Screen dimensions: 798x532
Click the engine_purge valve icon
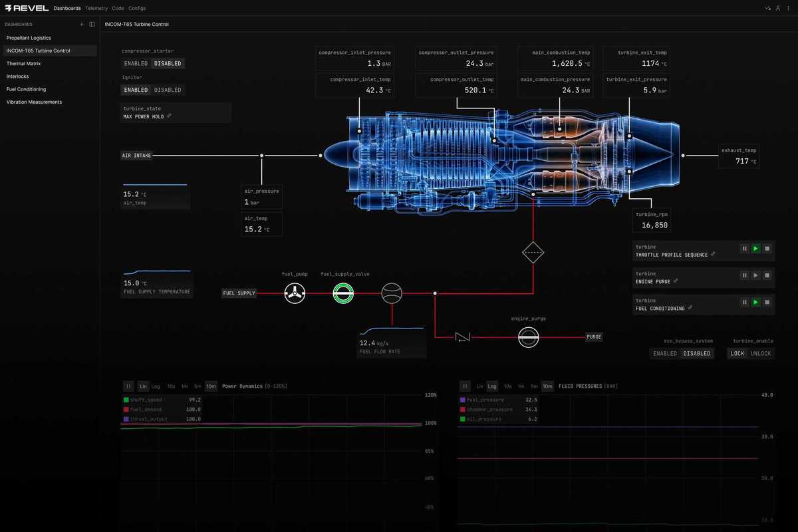pos(528,337)
